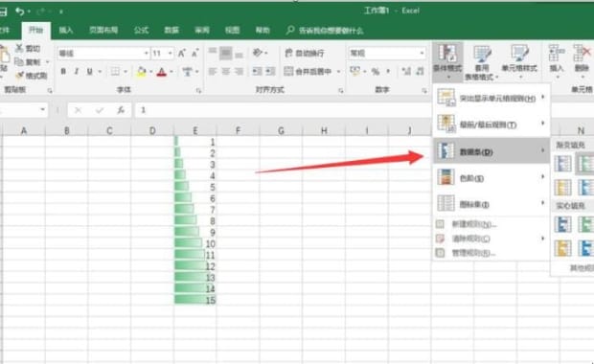
Task: Click Manage Rules menu entry
Action: pyautogui.click(x=491, y=253)
